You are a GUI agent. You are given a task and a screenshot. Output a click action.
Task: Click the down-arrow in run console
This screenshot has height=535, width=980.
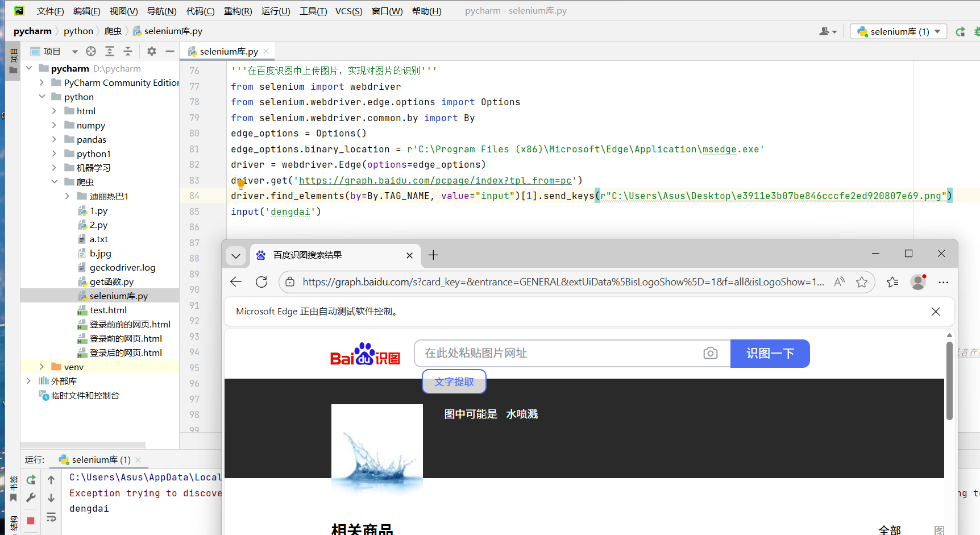point(51,498)
